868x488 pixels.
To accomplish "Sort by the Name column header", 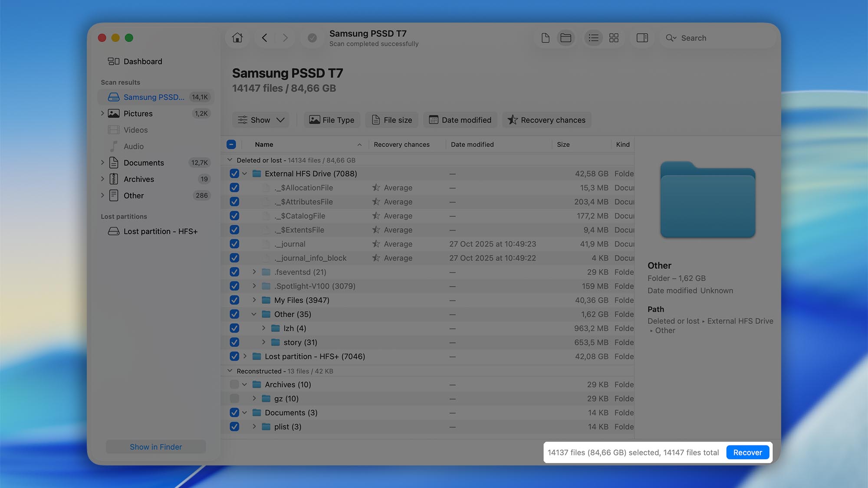I will (x=263, y=144).
